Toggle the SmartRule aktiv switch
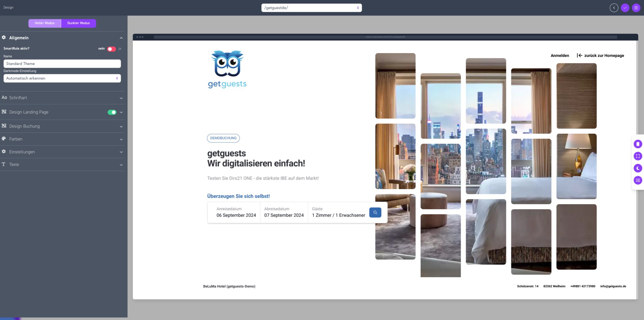The width and height of the screenshot is (644, 320). [111, 49]
